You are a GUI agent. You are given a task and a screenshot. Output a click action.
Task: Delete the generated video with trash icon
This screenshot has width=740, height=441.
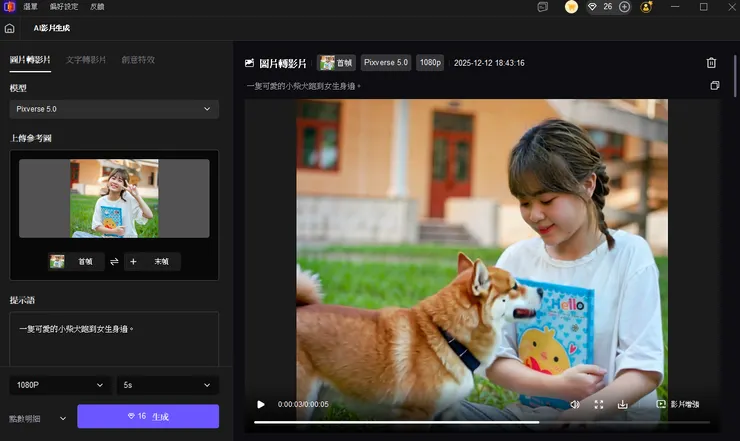711,63
